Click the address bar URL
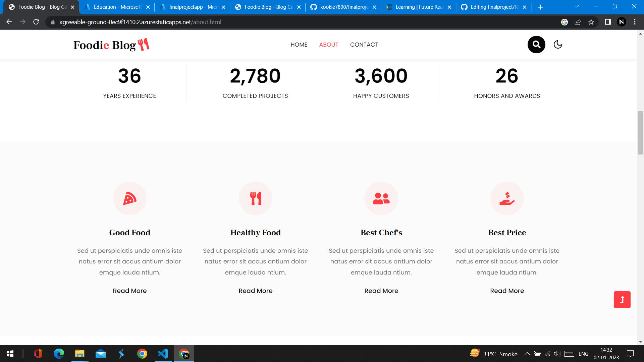The image size is (644, 362). click(140, 22)
